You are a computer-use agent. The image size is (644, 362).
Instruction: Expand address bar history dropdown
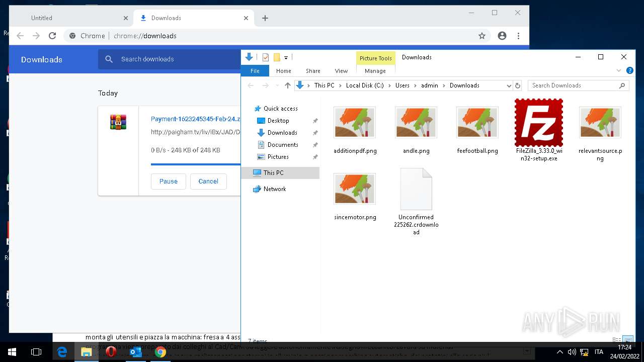click(x=509, y=85)
